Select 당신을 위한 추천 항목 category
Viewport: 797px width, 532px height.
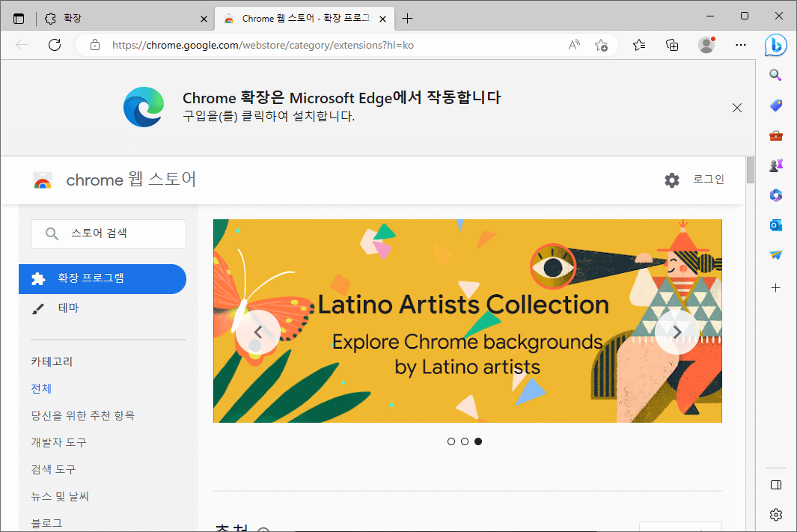pos(83,415)
